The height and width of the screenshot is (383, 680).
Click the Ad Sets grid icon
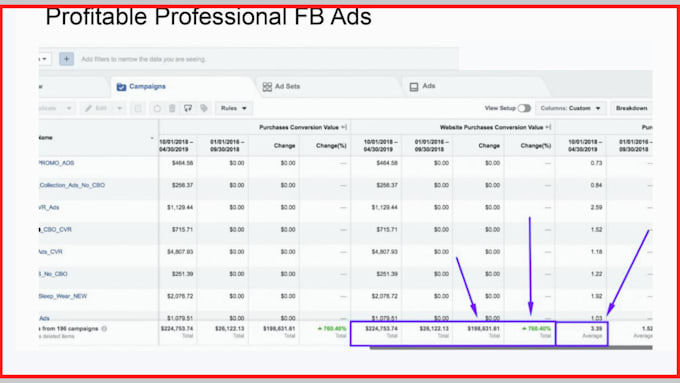click(267, 87)
